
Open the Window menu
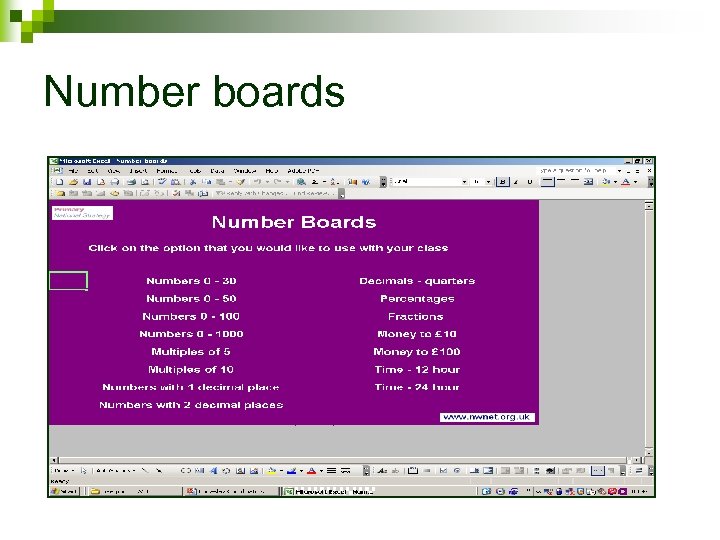click(x=245, y=171)
